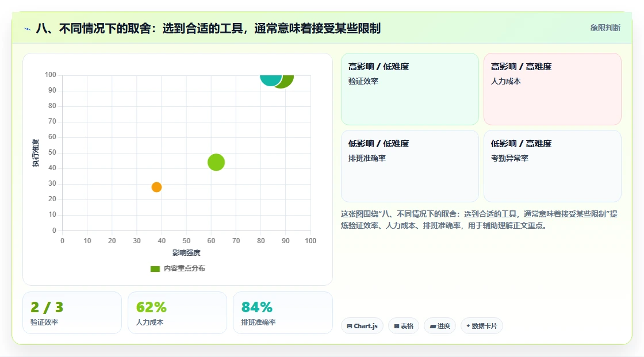This screenshot has height=357, width=644.
Task: Click the light green bubble in mid-chart
Action: pos(216,162)
